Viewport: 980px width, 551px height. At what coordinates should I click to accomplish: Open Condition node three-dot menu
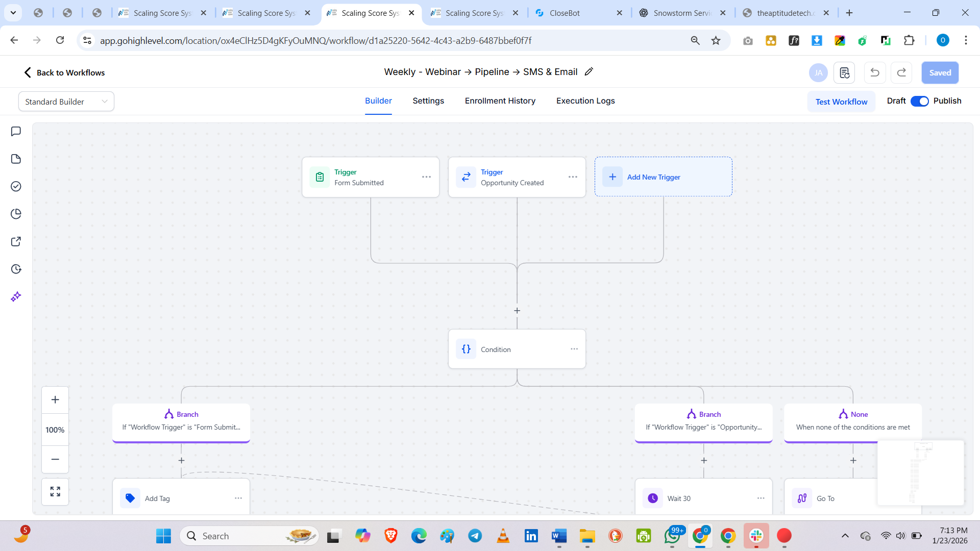(574, 349)
